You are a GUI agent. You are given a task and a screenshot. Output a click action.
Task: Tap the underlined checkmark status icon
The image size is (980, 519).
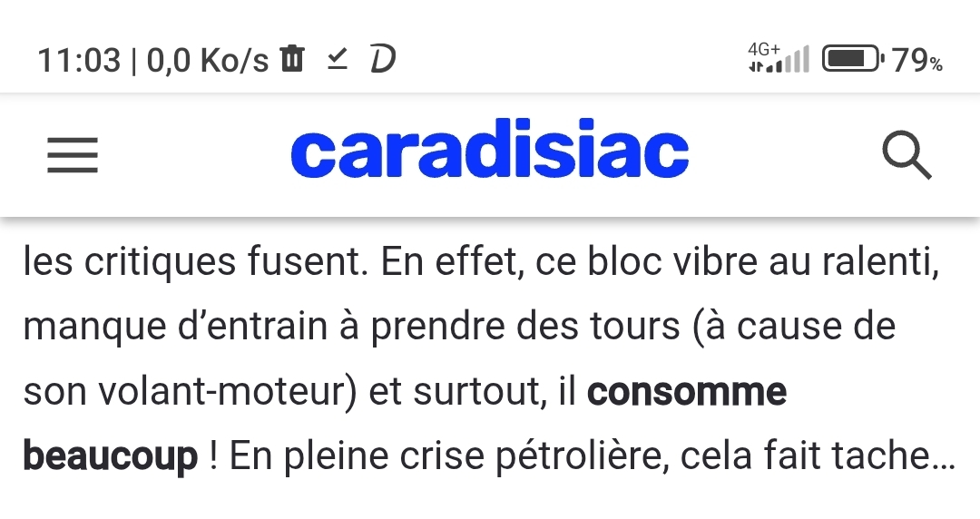338,59
